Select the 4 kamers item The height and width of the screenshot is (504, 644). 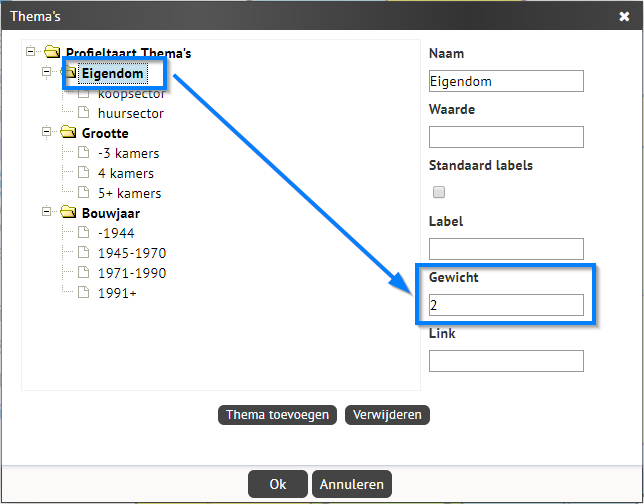[x=126, y=173]
